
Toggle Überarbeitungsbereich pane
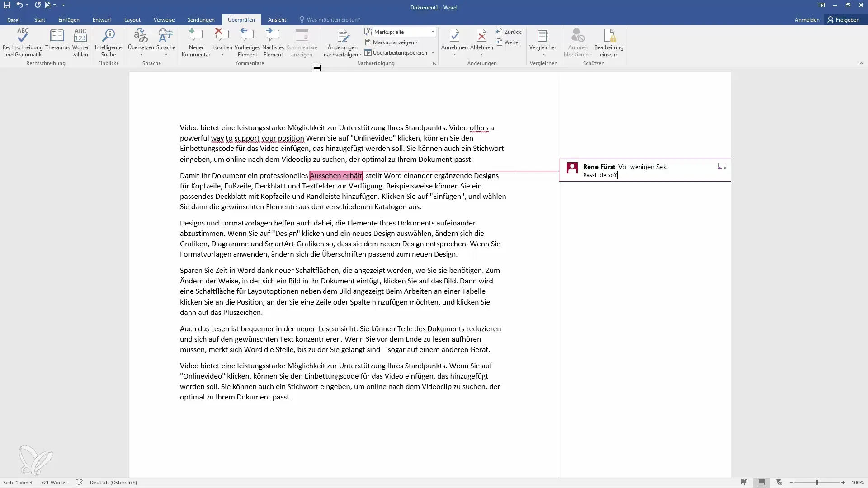point(396,53)
